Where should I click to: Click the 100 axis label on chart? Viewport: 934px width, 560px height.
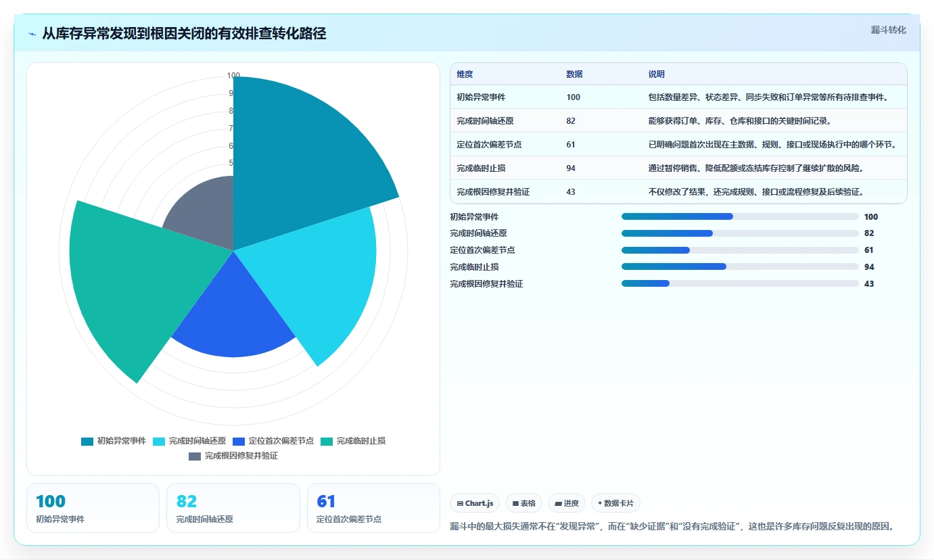coord(233,76)
